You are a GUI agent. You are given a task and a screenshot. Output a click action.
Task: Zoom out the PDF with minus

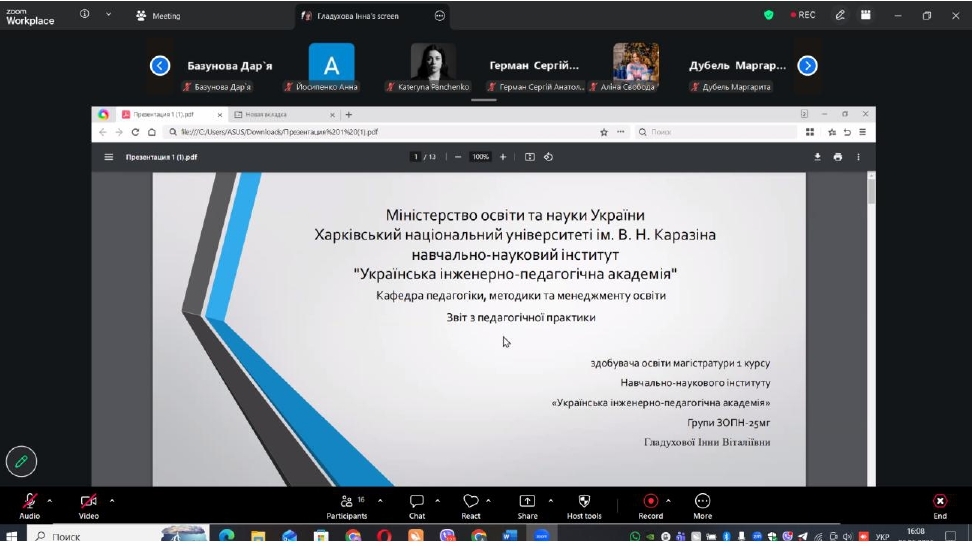[458, 157]
